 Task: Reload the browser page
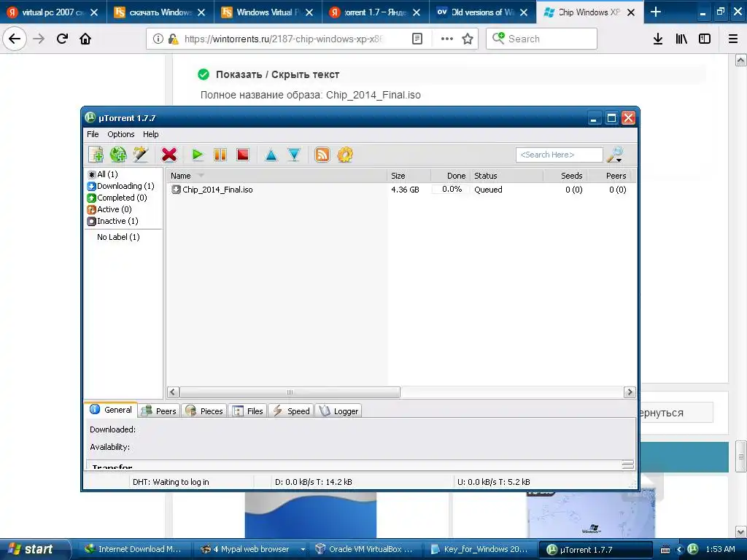tap(62, 39)
